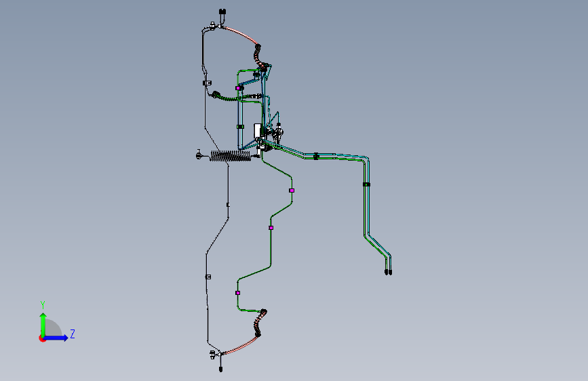
Task: Select the white rectangular valve block in the model
Action: (x=258, y=132)
